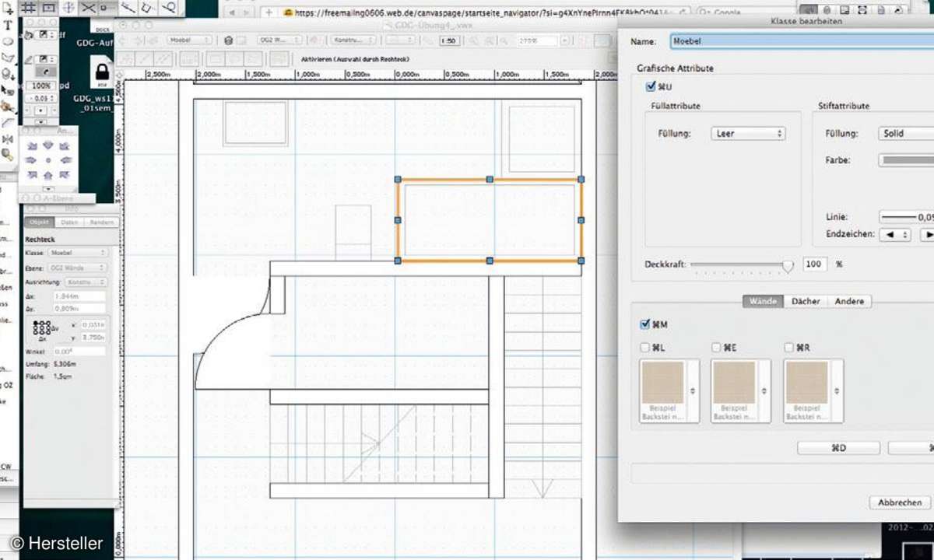Open the Ebene 'OG2 Wände' dropdown in Info palette
This screenshot has width=934, height=560.
77,268
